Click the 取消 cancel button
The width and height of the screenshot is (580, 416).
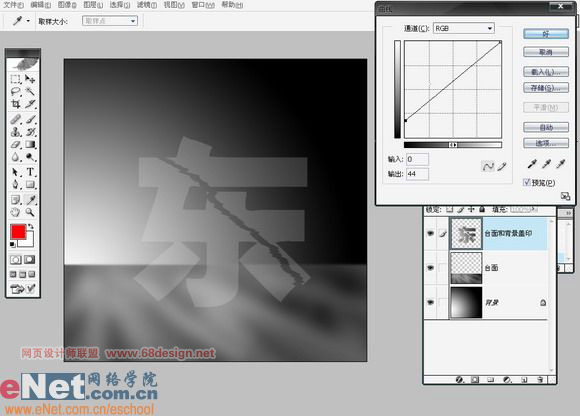pyautogui.click(x=546, y=52)
